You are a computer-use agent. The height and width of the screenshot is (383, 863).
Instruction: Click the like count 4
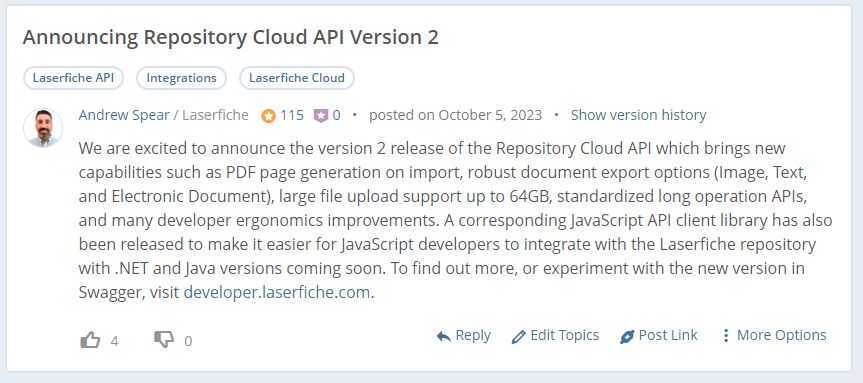point(114,341)
